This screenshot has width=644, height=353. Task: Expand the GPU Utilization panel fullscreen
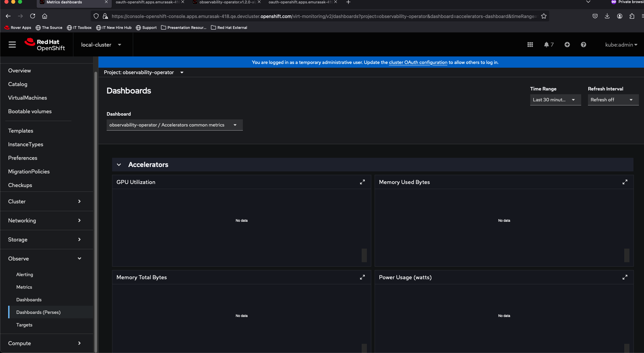tap(362, 182)
